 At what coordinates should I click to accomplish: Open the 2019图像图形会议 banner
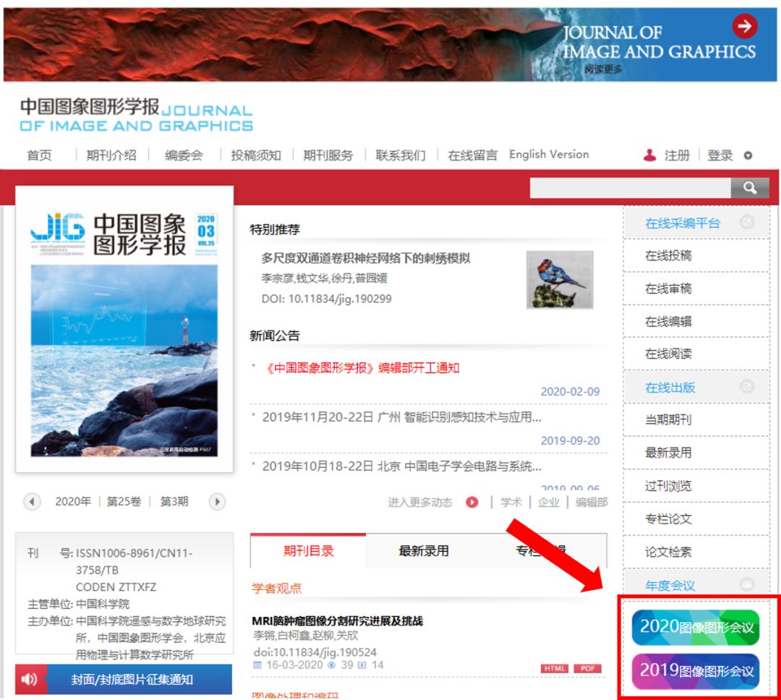pos(696,670)
